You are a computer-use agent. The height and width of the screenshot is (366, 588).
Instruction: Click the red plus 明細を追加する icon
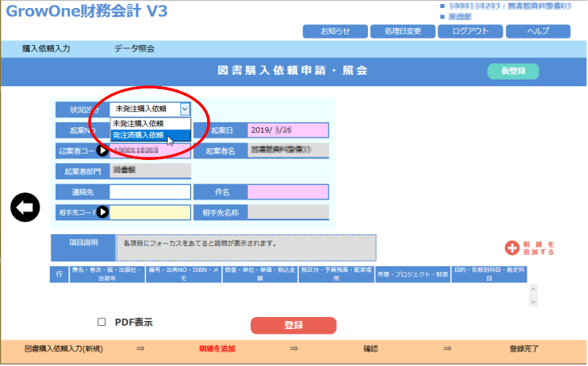coord(511,248)
